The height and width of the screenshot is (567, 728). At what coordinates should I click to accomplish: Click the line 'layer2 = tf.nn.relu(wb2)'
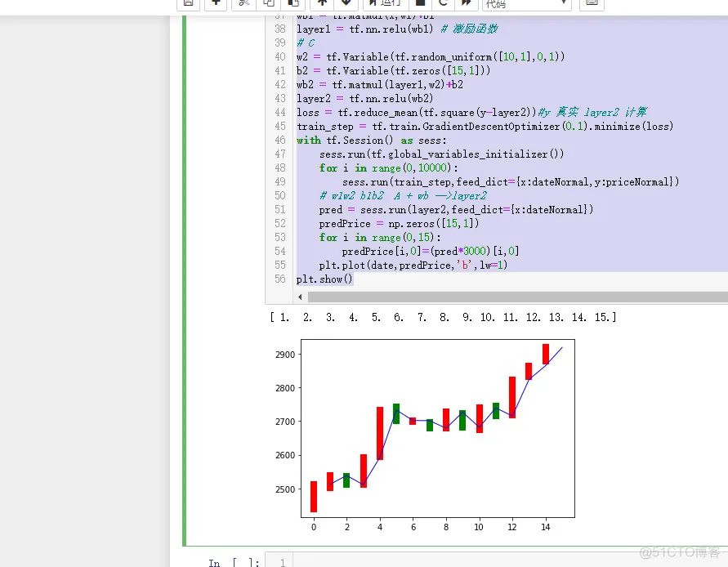tap(364, 98)
